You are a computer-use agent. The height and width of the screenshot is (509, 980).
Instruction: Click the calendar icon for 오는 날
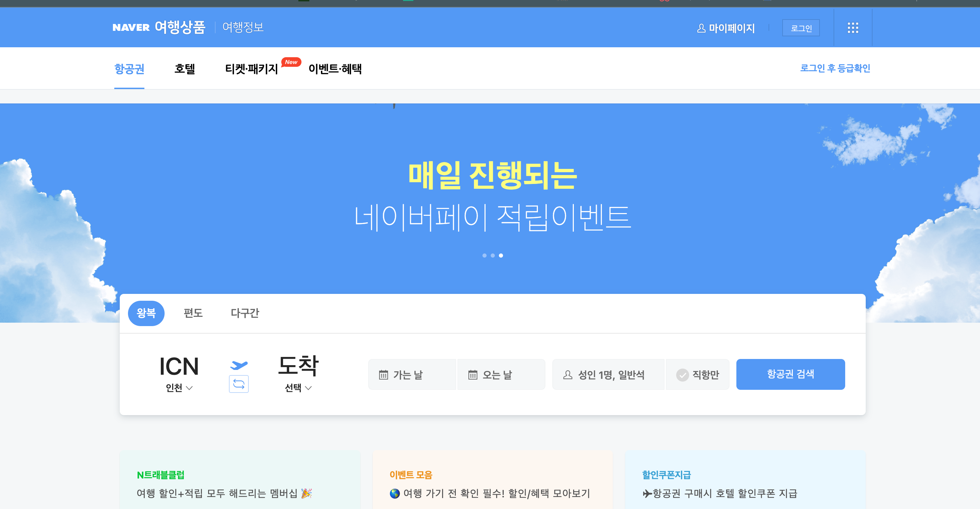point(473,375)
